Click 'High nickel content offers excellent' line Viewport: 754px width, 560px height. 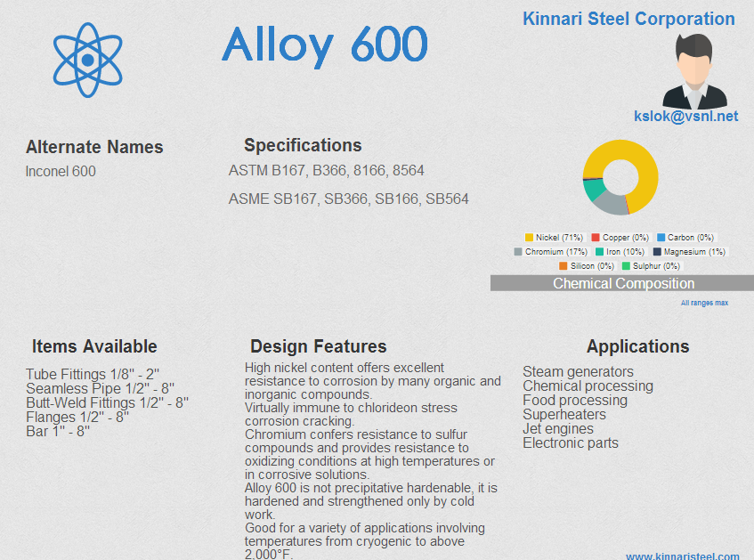[x=345, y=368]
